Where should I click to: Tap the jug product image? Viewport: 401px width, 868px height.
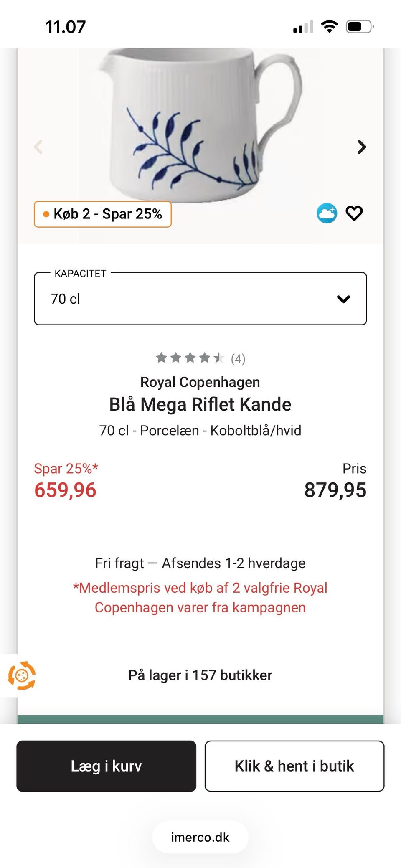pyautogui.click(x=200, y=125)
